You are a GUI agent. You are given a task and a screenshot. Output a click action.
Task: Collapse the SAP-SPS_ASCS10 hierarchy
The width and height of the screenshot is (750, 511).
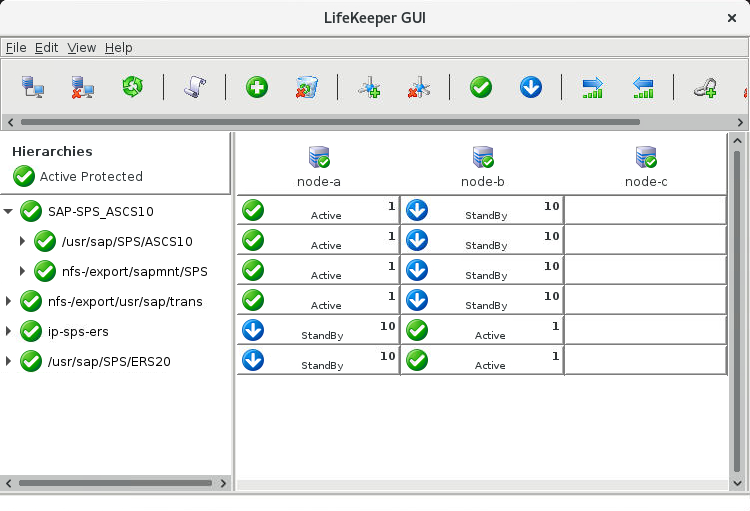pyautogui.click(x=8, y=211)
